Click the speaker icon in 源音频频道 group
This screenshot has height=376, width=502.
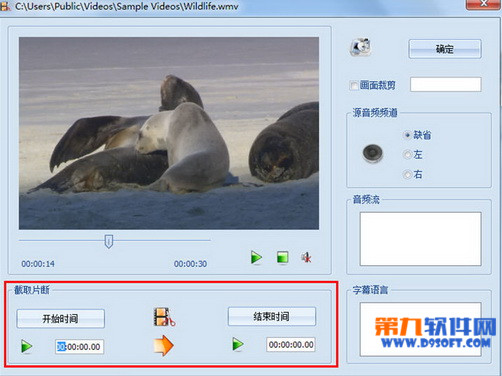tap(373, 154)
